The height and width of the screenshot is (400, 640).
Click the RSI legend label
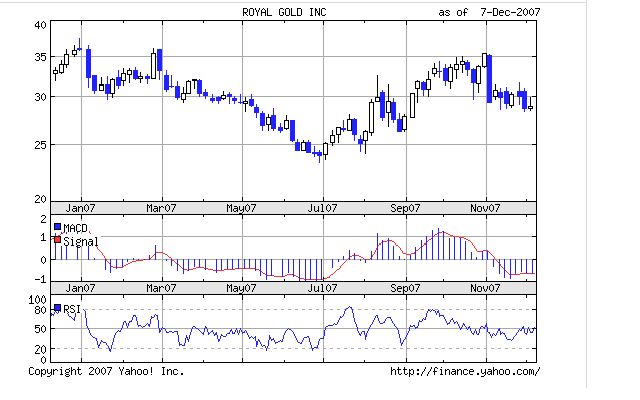(x=72, y=309)
